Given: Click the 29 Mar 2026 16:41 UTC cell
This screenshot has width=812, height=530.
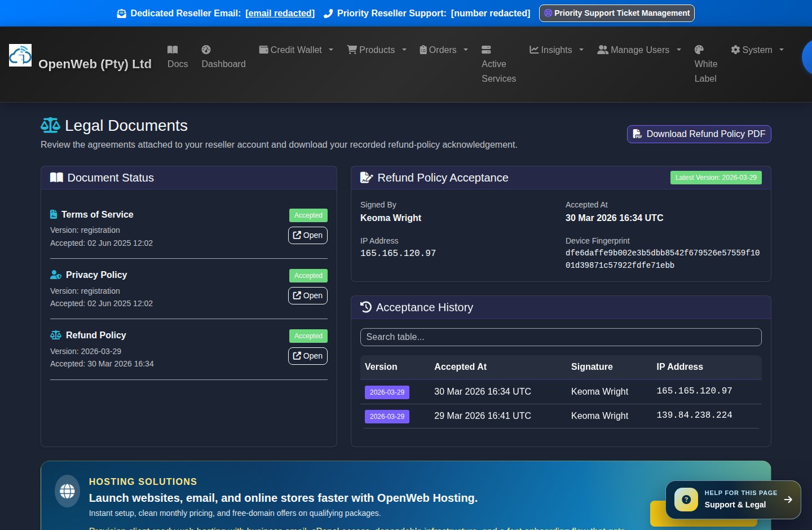Looking at the screenshot, I should pyautogui.click(x=483, y=416).
